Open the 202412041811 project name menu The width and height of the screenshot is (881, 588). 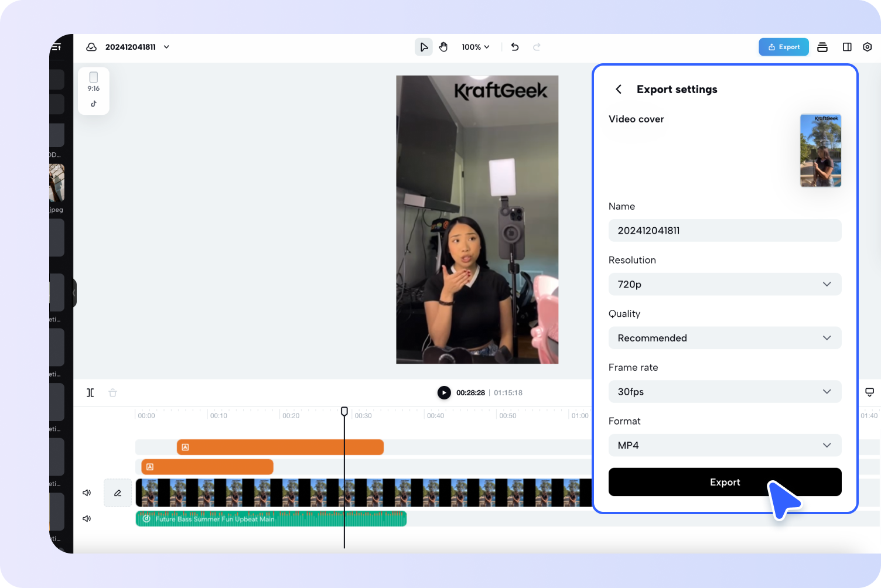(x=167, y=47)
